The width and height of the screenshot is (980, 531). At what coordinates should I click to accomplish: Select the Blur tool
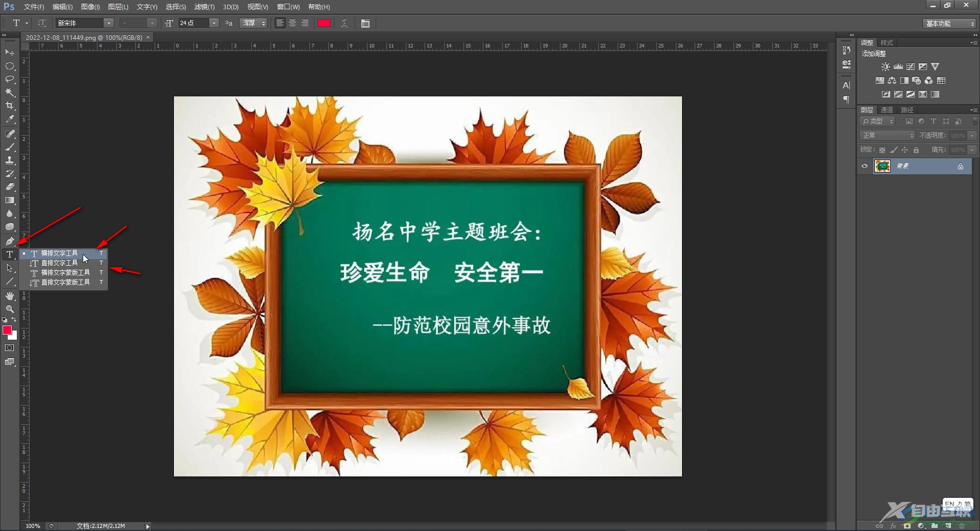(10, 214)
